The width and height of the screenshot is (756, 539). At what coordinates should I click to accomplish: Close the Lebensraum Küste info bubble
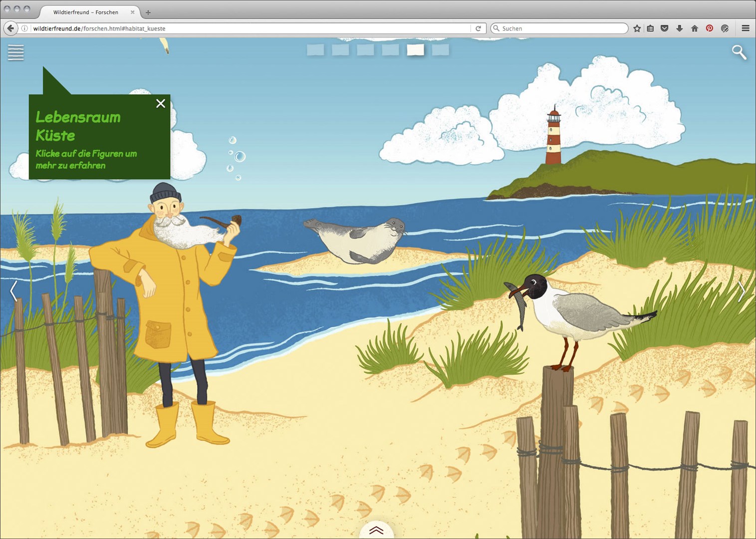(x=160, y=103)
